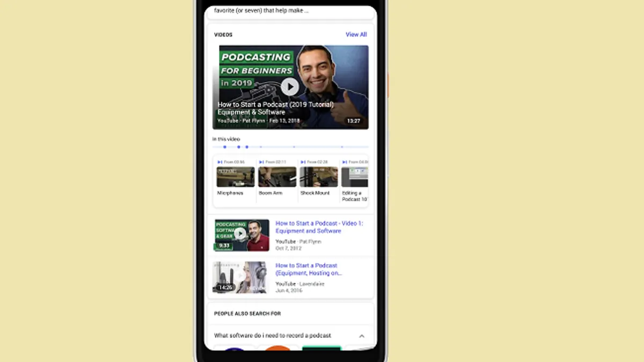Click the 'Jun 4, 2016' date text

[x=289, y=291]
